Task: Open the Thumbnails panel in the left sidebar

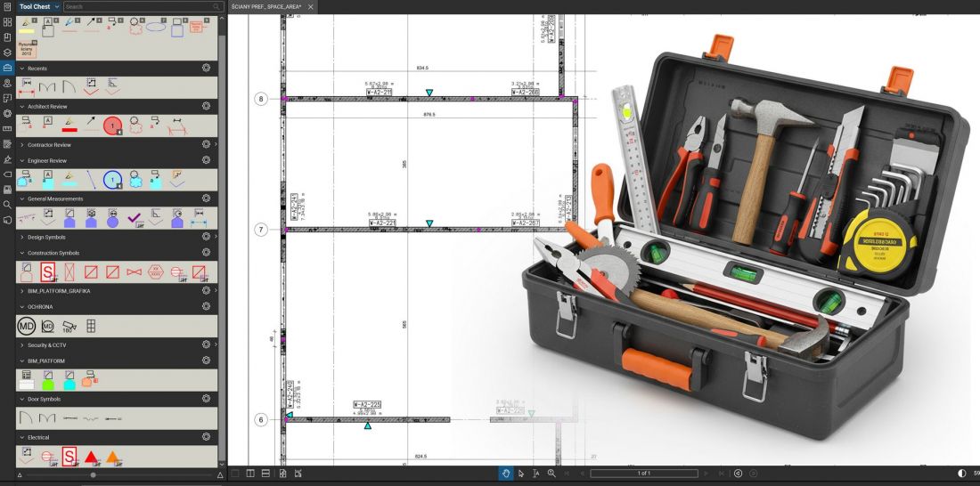Action: 7,22
